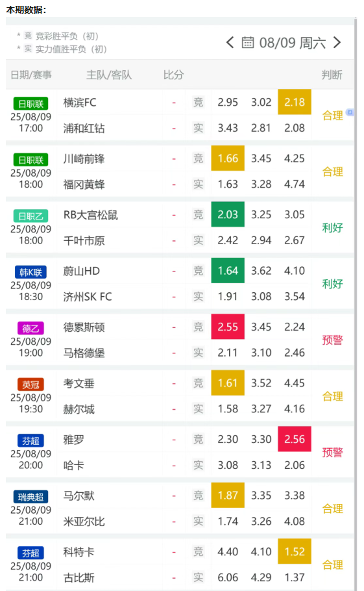Click the small blue icon beside first 合理
The image size is (364, 591).
[350, 112]
